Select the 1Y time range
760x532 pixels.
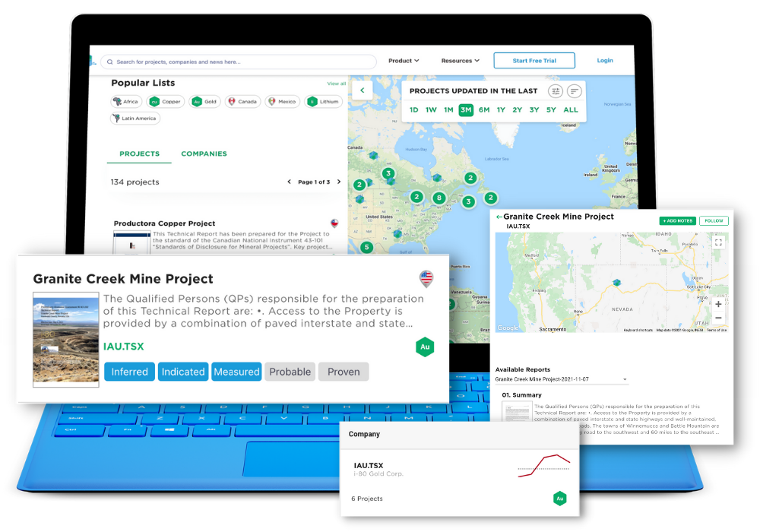501,110
